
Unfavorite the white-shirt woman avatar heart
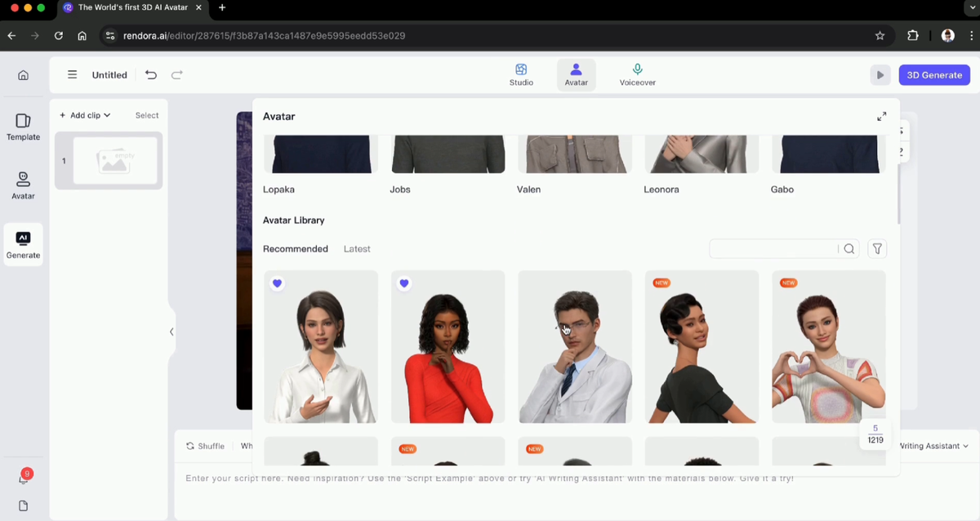coord(277,283)
